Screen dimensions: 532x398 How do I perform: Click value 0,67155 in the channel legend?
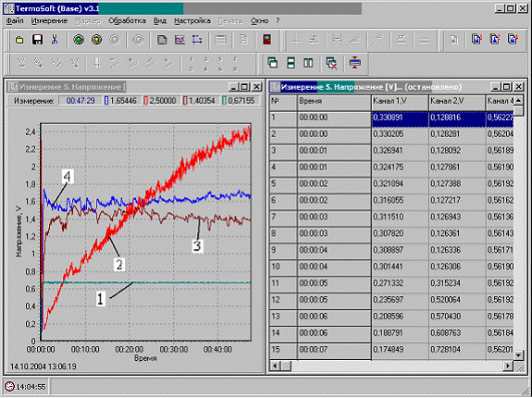pos(241,101)
